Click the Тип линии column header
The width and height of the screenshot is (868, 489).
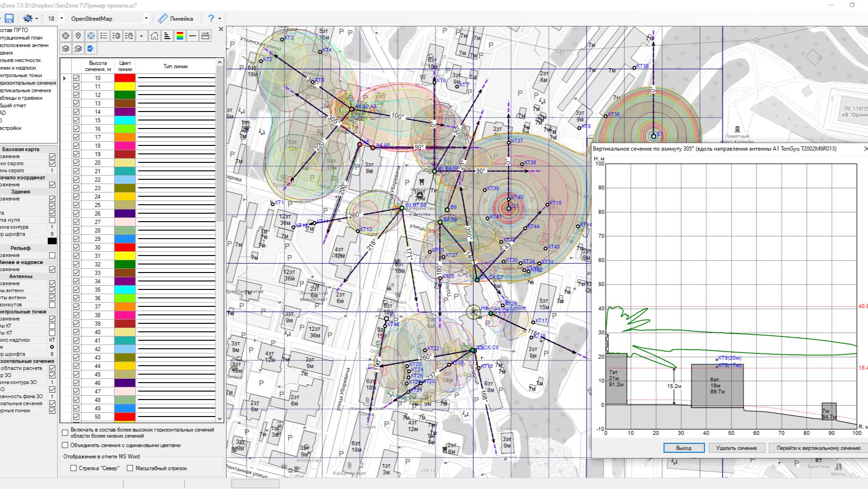(x=175, y=66)
